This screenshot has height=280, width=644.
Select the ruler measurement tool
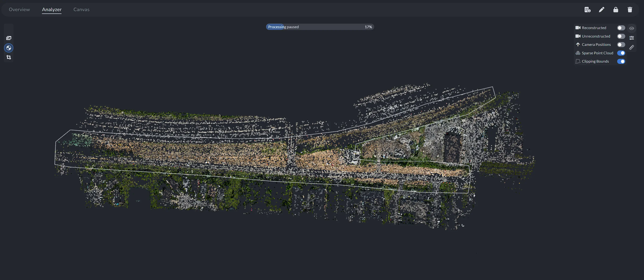632,47
